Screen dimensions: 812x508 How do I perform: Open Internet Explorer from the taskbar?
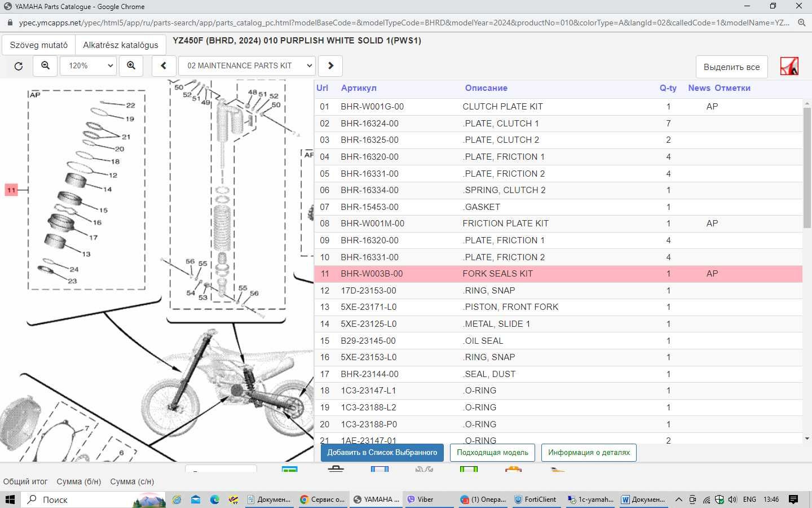pos(177,500)
